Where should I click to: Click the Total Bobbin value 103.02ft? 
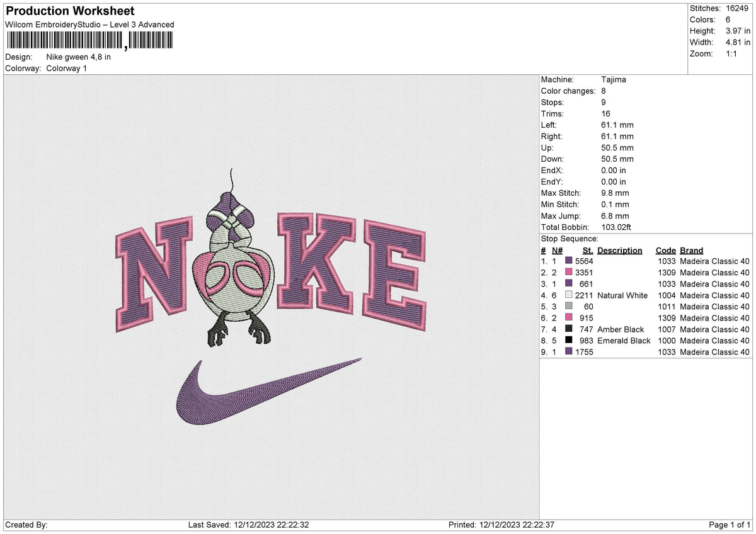[617, 227]
